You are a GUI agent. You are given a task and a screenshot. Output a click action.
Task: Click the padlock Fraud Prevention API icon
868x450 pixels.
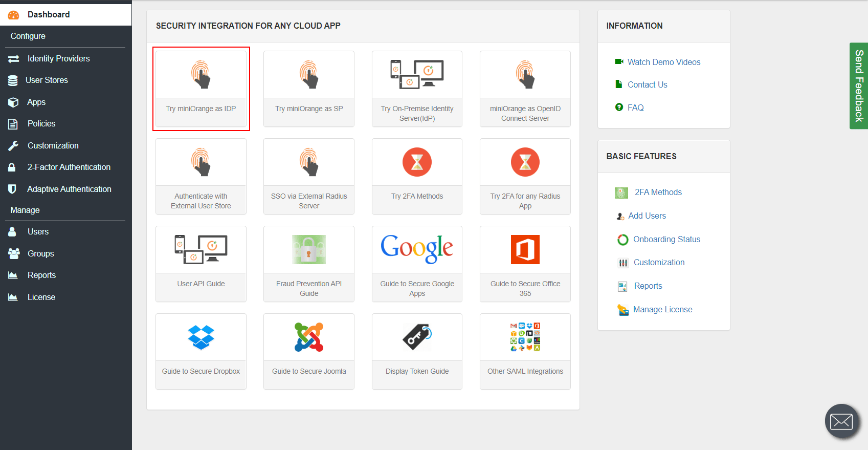(x=309, y=249)
